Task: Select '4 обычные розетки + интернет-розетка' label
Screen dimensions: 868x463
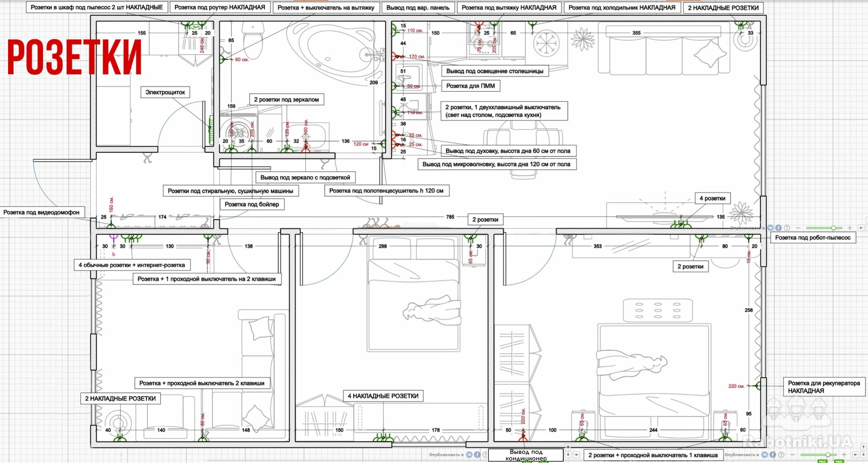Action: [x=132, y=265]
